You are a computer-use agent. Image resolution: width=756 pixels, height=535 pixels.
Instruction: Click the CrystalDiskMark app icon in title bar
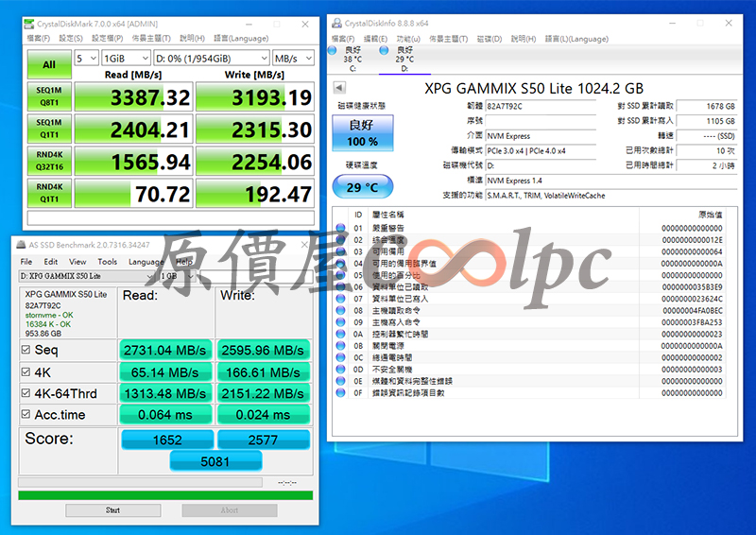click(29, 24)
